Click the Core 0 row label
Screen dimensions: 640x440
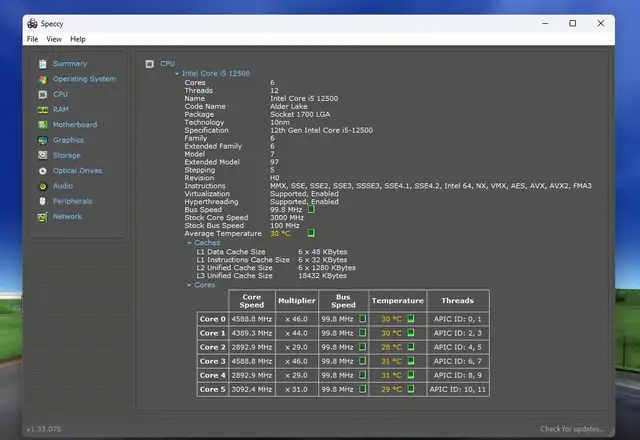click(x=212, y=319)
